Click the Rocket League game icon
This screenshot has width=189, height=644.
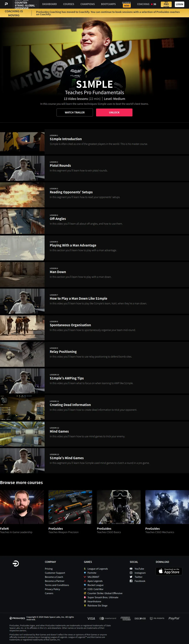coord(85,585)
